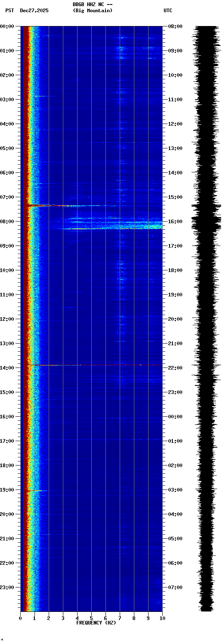
Task: Click the UTC time label '07:00'
Action: [x=175, y=587]
